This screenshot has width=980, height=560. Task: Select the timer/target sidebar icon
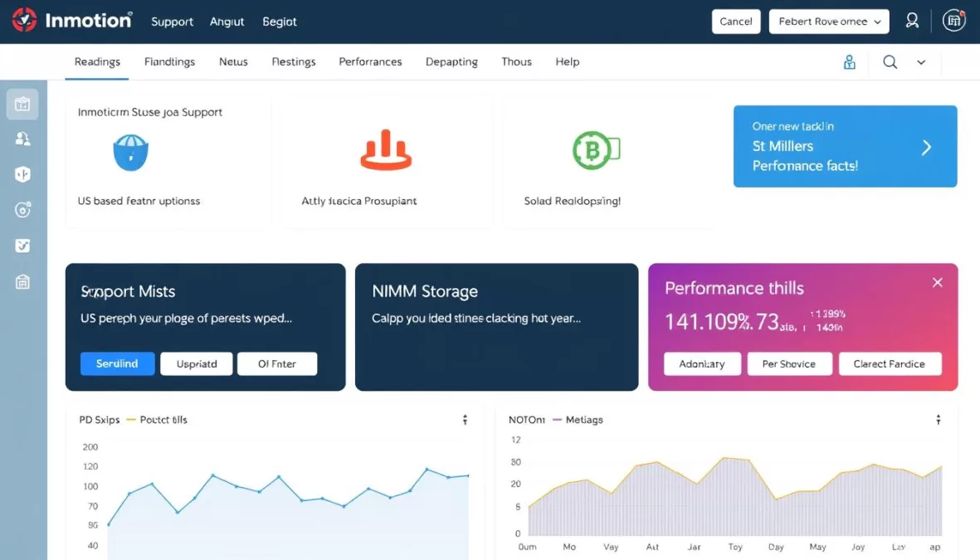pyautogui.click(x=23, y=210)
